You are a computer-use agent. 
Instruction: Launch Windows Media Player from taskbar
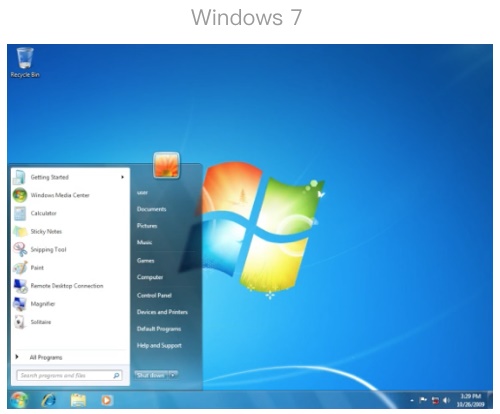[107, 400]
